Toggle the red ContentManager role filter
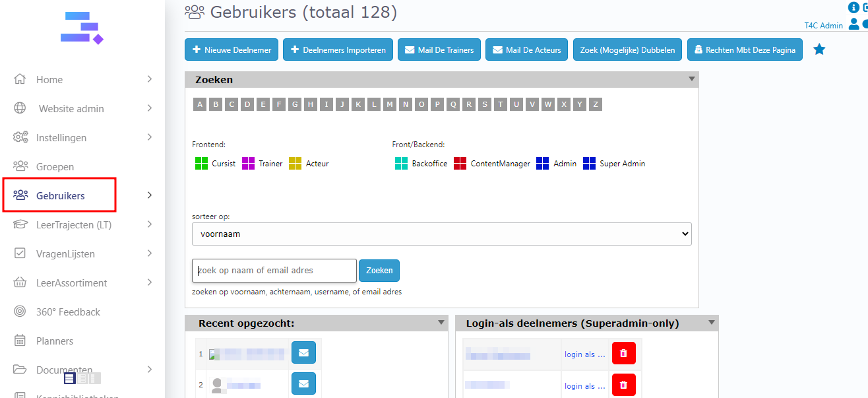This screenshot has height=398, width=868. click(x=460, y=163)
